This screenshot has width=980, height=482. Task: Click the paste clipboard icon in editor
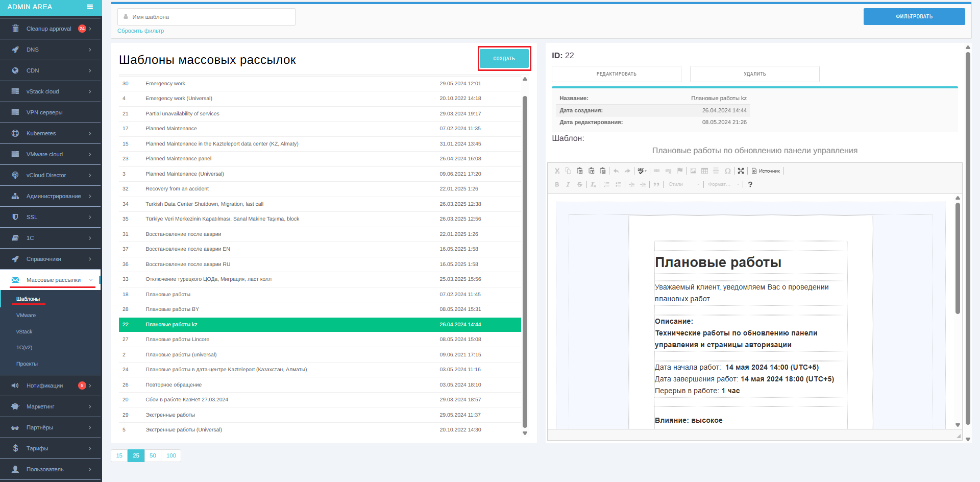580,171
